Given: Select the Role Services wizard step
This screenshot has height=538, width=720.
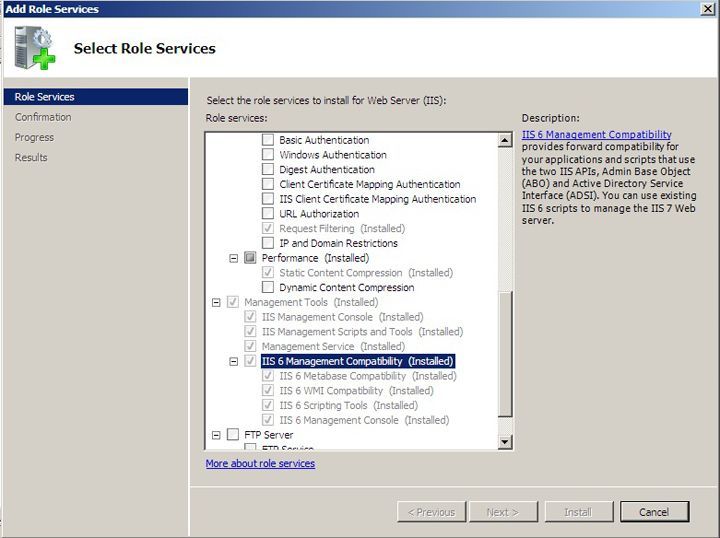Looking at the screenshot, I should pos(96,97).
